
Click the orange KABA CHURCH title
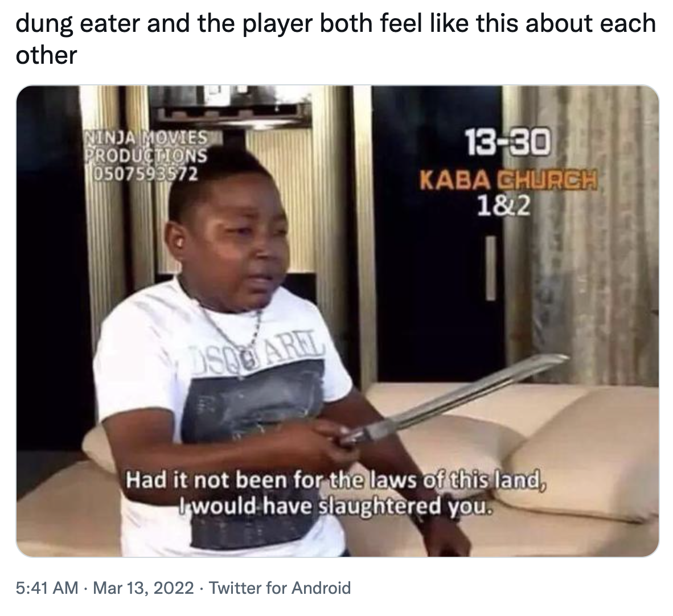click(x=508, y=180)
